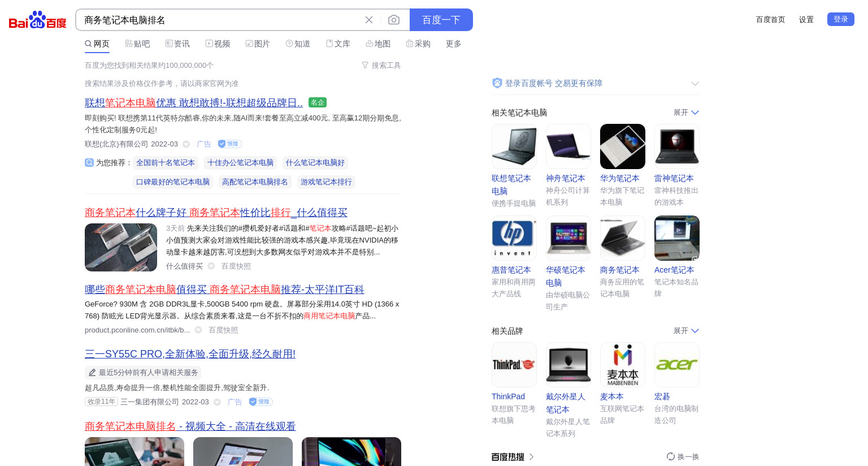Click the 为您推荐 search icon

[x=89, y=163]
